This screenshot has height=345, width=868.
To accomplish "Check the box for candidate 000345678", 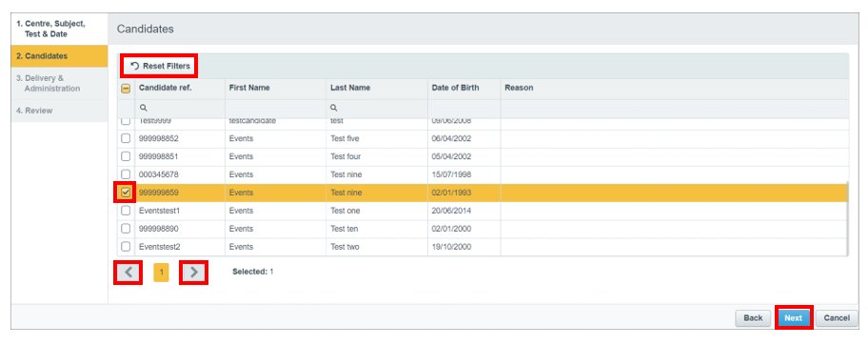I will tap(126, 174).
